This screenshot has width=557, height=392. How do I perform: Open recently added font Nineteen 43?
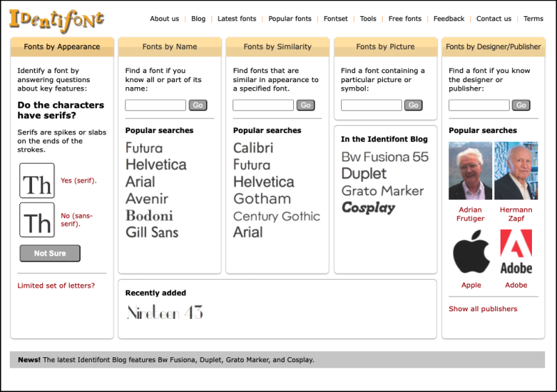tap(165, 313)
